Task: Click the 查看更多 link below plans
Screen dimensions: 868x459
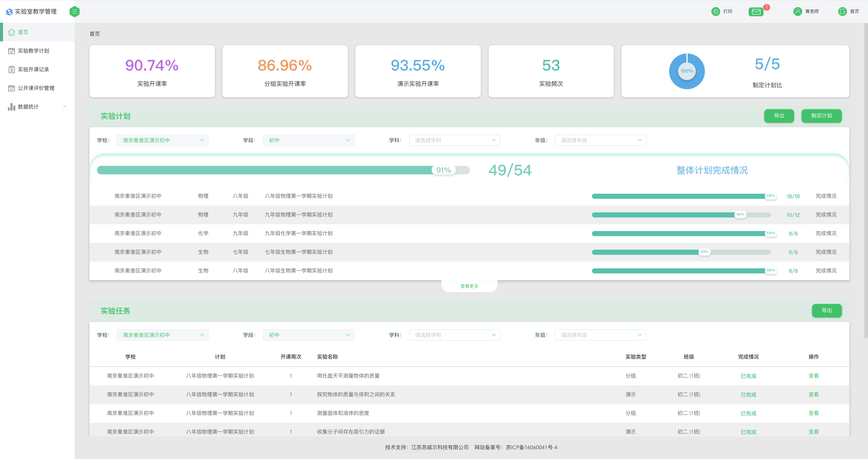Action: (x=469, y=286)
